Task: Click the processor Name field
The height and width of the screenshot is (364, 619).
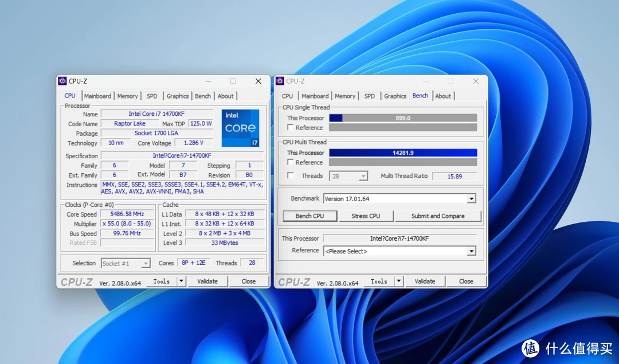Action: tap(156, 113)
